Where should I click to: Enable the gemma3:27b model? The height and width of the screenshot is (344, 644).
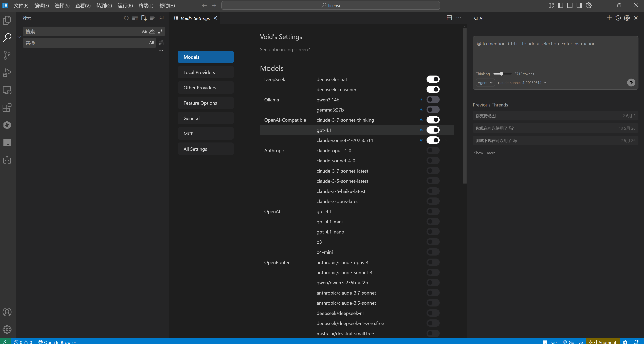point(433,110)
